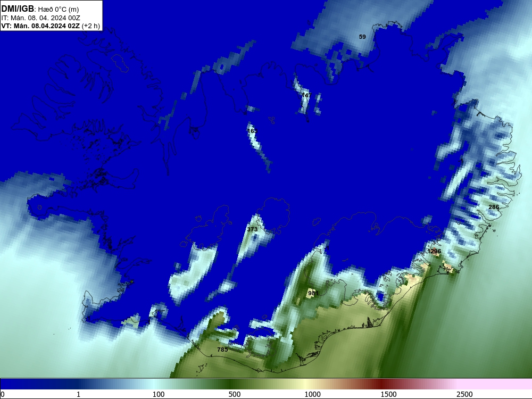This screenshot has width=532, height=399.
Task: Click the legend tick label 1
Action: pyautogui.click(x=78, y=394)
